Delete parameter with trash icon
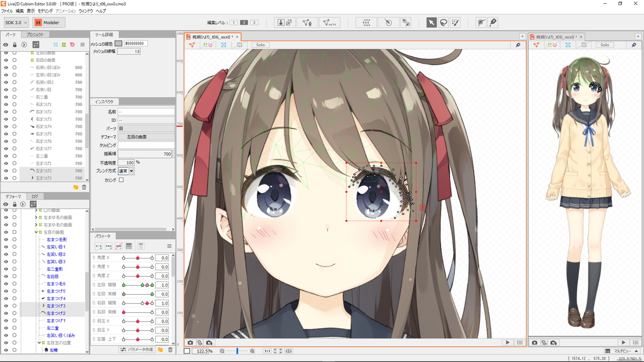The height and width of the screenshot is (362, 644). (170, 349)
